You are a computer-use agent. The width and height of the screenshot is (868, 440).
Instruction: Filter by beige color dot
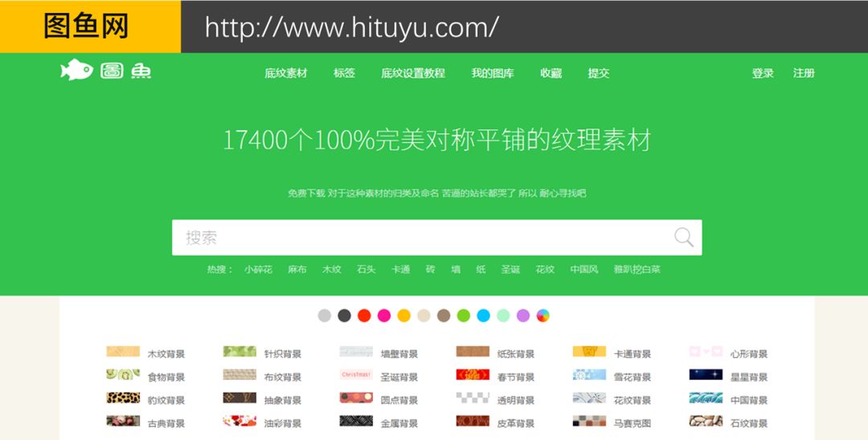424,316
